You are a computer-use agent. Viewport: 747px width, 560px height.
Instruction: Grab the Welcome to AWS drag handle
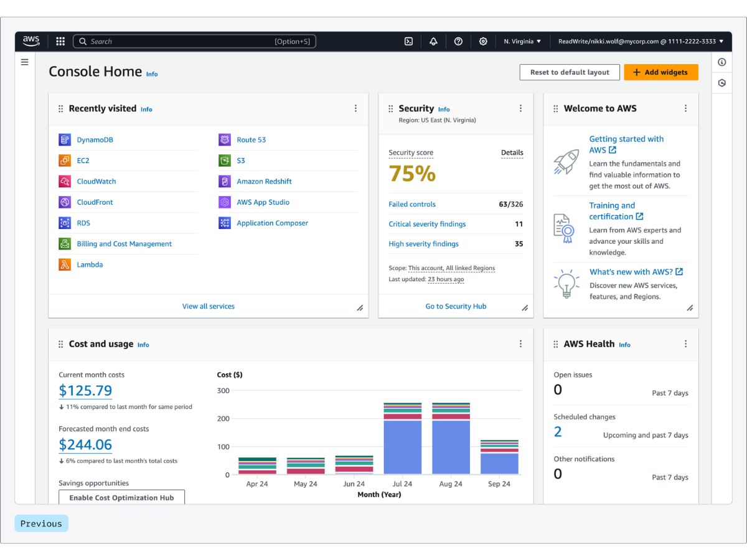pos(555,109)
